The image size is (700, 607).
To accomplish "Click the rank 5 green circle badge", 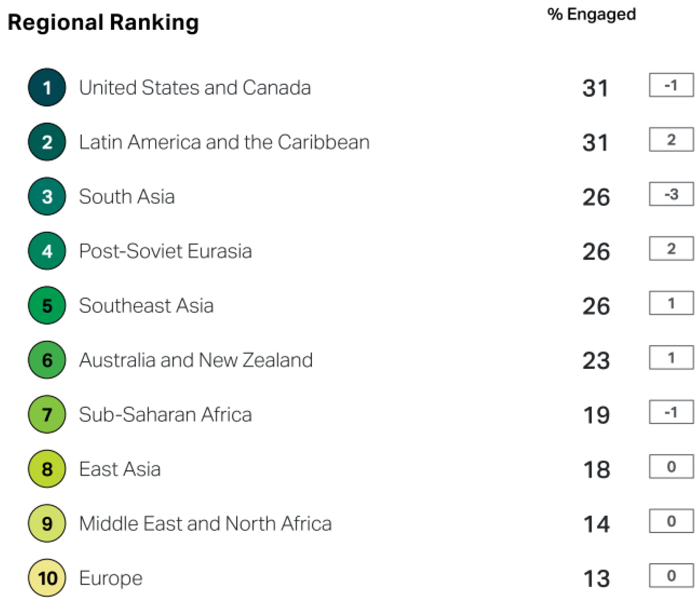I will click(47, 306).
